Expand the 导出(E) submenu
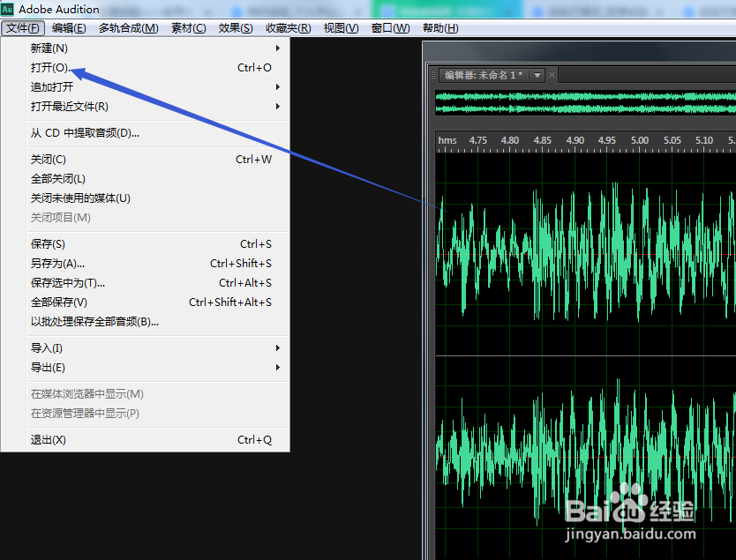Viewport: 736px width, 560px height. coord(46,367)
